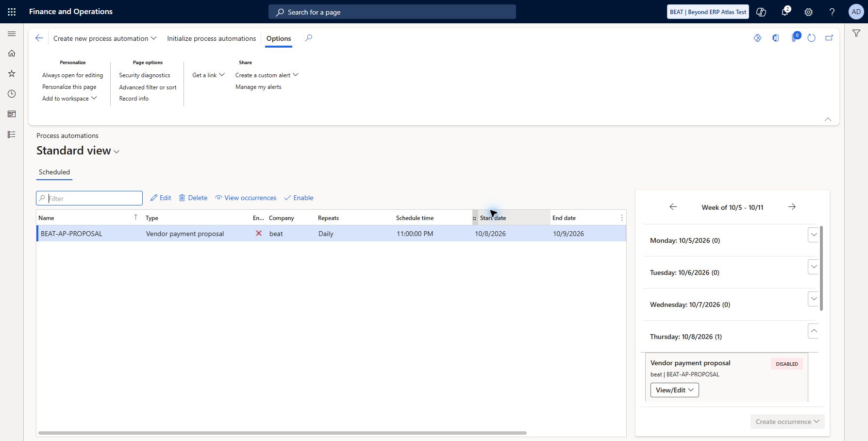
Task: Expand the left navigation pane hamburger
Action: coord(12,34)
